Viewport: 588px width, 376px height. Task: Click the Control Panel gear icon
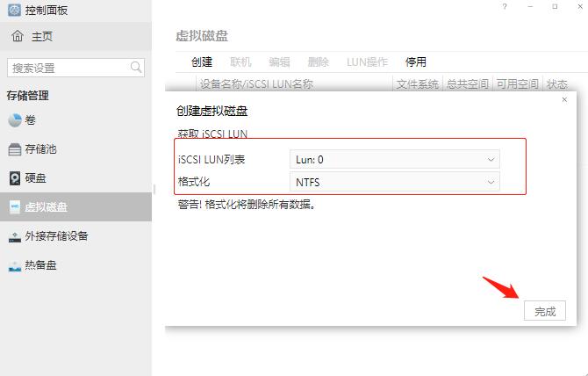(x=14, y=10)
